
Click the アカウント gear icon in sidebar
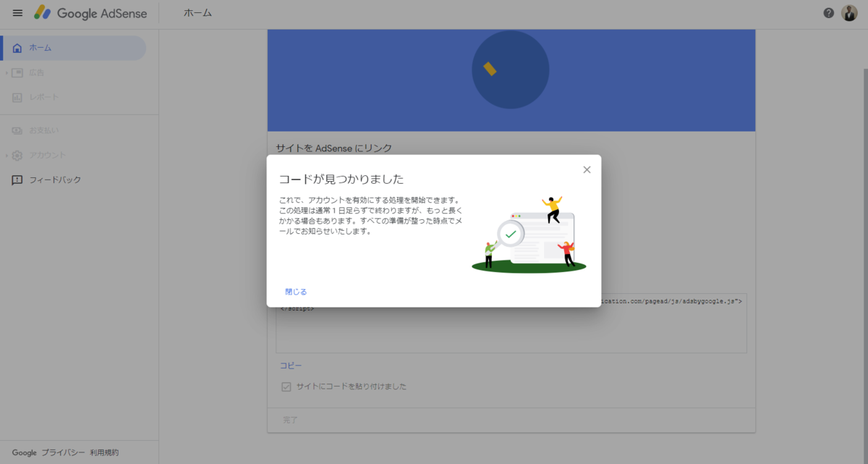tap(17, 155)
